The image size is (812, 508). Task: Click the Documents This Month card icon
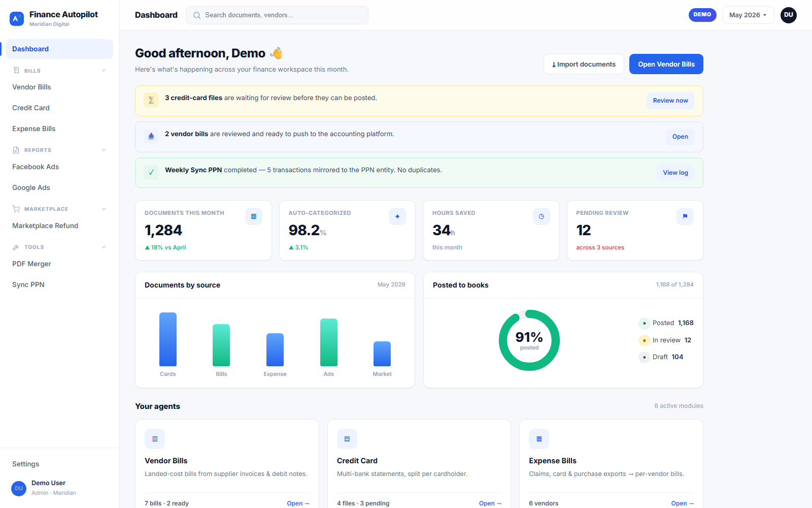[x=254, y=216]
